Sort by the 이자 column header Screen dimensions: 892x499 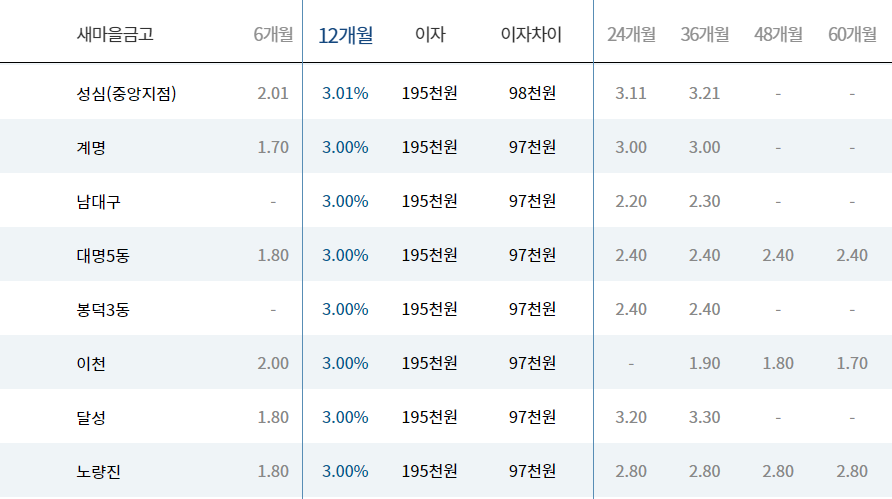click(x=430, y=35)
